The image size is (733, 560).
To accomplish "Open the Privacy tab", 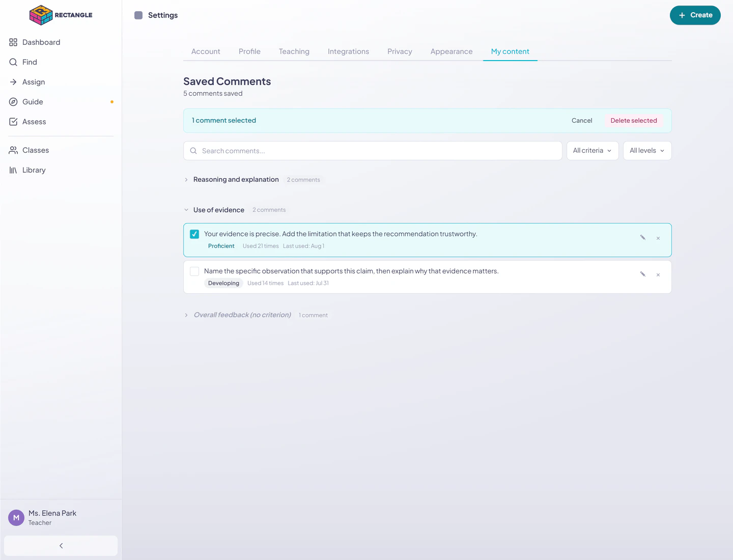I will tap(400, 51).
